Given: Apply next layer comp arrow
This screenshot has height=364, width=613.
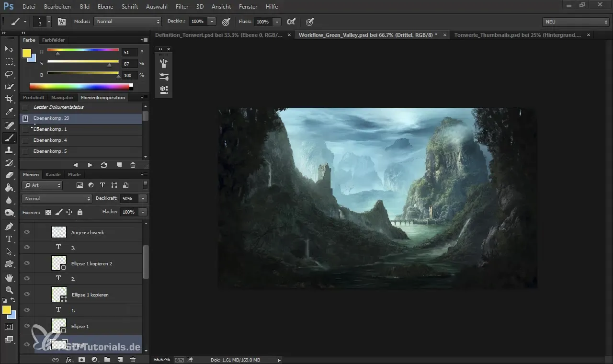Looking at the screenshot, I should coord(90,165).
